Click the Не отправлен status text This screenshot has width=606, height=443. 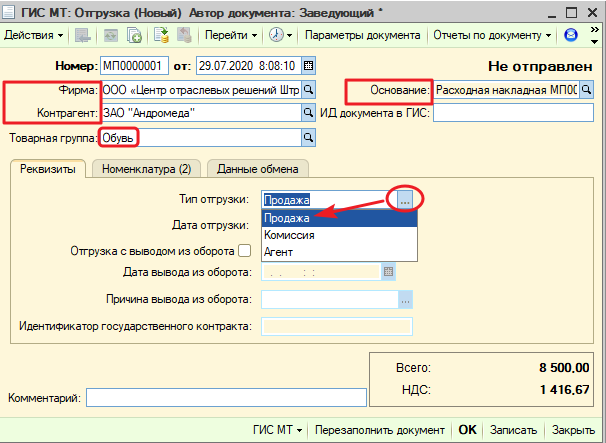click(x=540, y=66)
